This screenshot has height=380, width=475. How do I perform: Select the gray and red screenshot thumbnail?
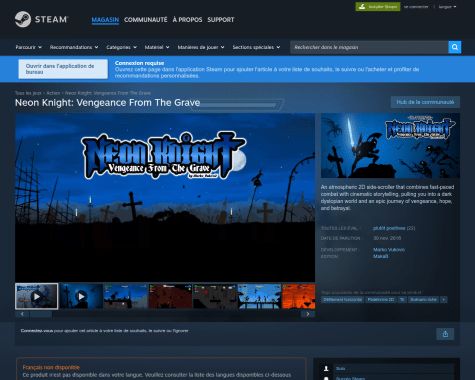[x=215, y=296]
